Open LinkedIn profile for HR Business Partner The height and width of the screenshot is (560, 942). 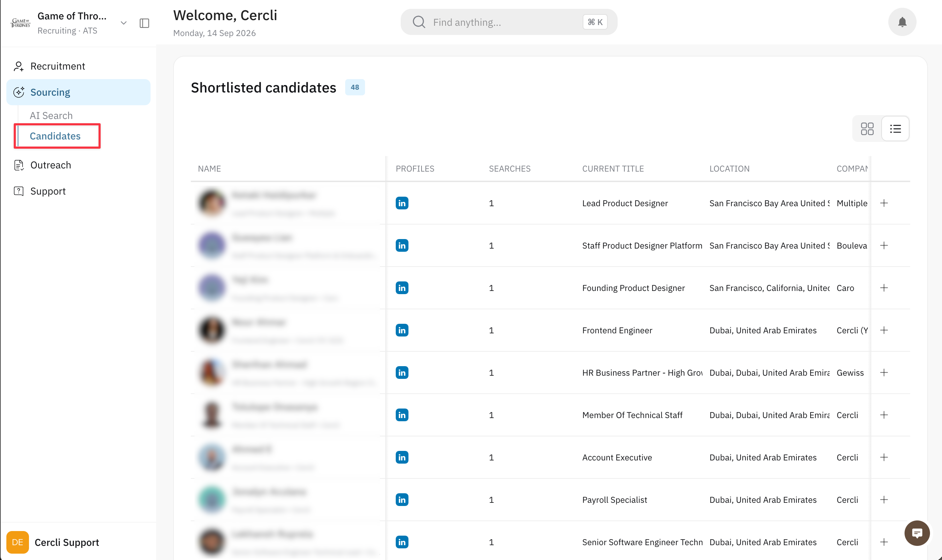click(x=402, y=373)
